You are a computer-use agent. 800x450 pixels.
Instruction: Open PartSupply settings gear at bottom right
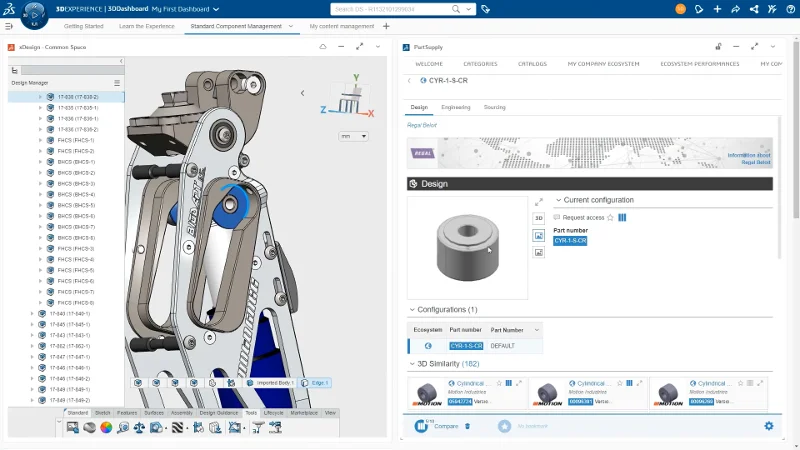pyautogui.click(x=768, y=426)
